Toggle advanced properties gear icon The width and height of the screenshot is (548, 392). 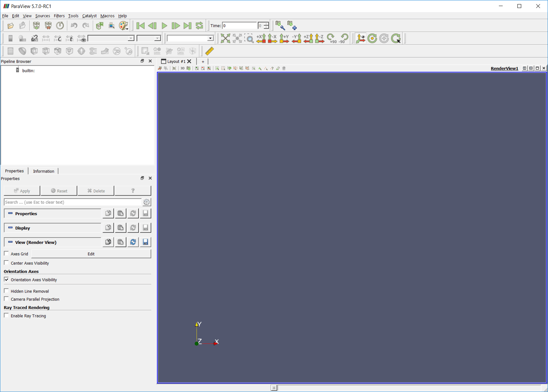click(147, 202)
